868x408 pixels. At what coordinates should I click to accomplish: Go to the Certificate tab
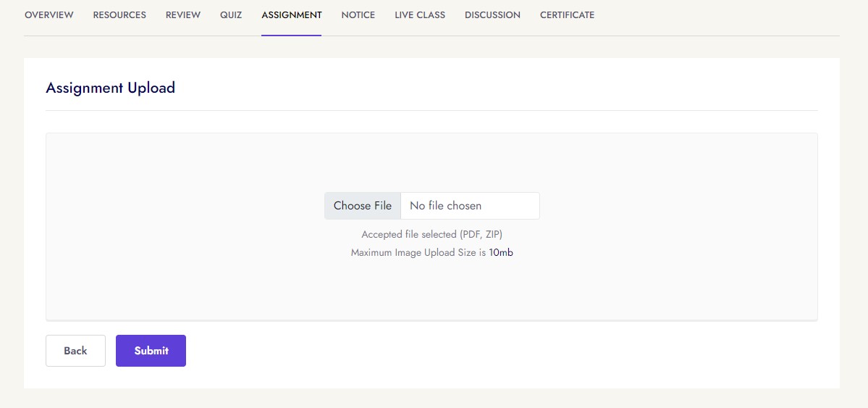click(567, 15)
